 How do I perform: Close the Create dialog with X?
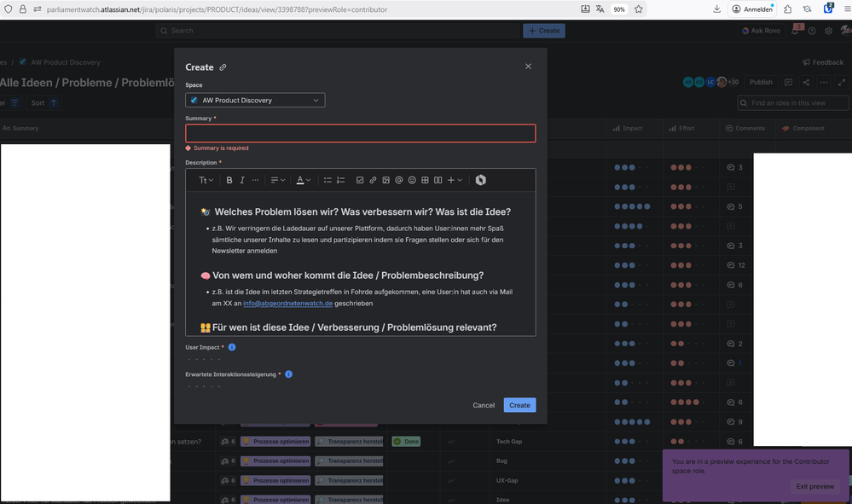coord(528,67)
